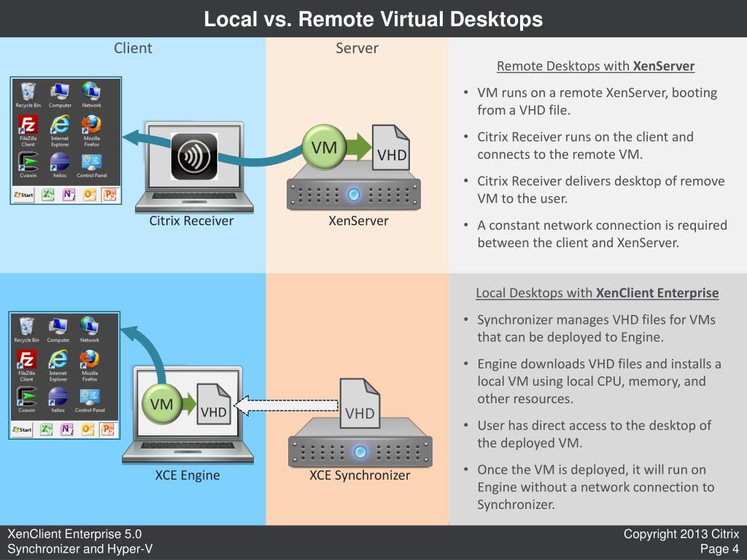Open helios icon on XCE Engine desktop
This screenshot has width=747, height=560.
[x=58, y=400]
